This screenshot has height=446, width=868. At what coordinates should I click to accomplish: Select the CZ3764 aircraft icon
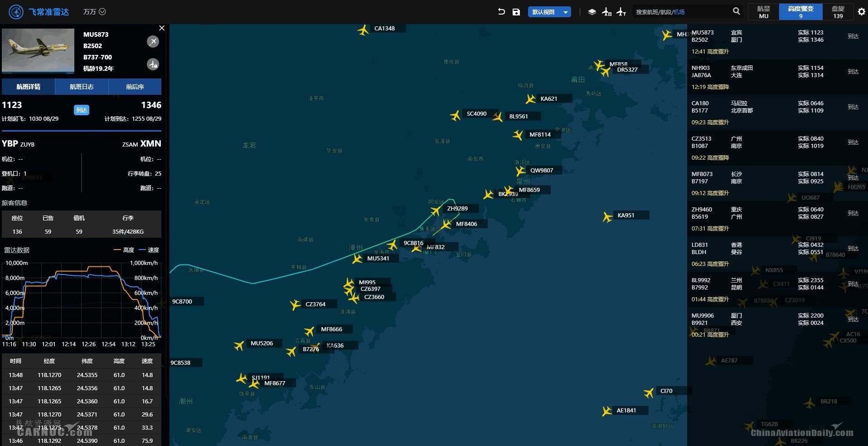coord(295,304)
